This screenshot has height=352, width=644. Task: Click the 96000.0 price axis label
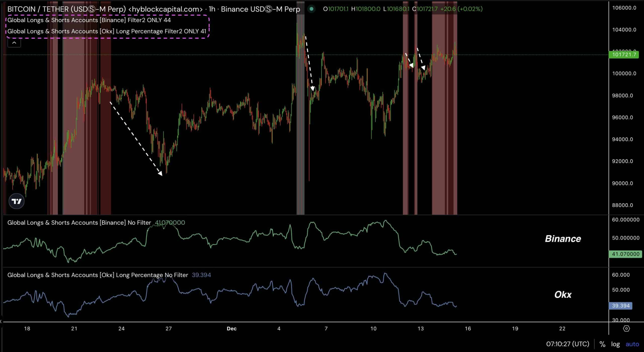click(x=622, y=117)
